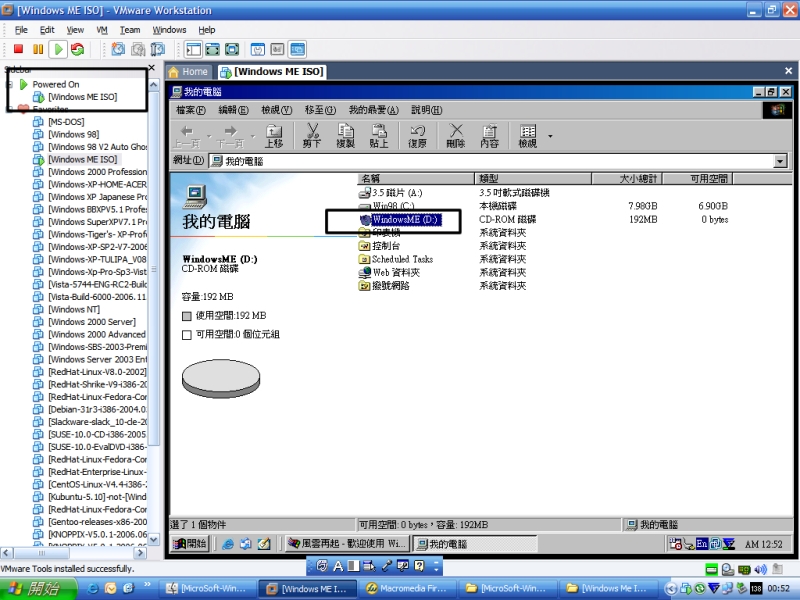The height and width of the screenshot is (600, 800).
Task: Select the Scheduled Tasks folder
Action: [x=396, y=259]
